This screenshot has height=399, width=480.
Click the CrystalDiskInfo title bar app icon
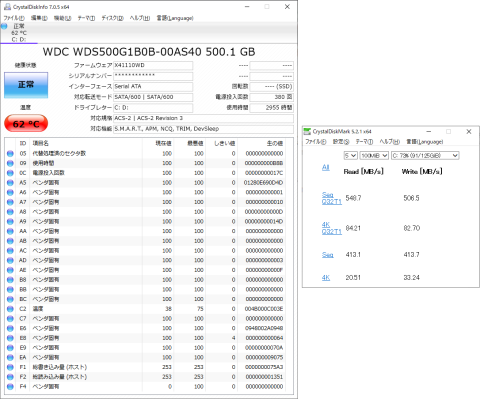7,7
